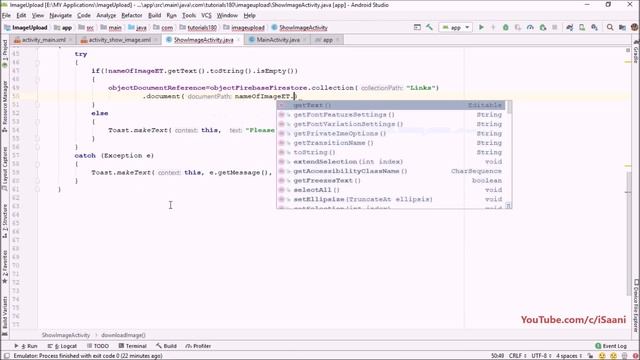Open the Build tool window at bottom
Screen dimensions: 640x360
pos(166,346)
